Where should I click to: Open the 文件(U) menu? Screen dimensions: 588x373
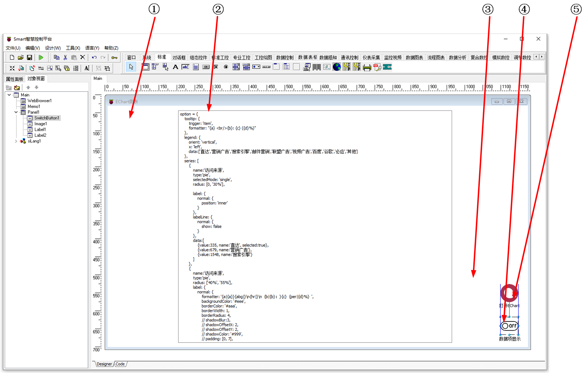(13, 48)
